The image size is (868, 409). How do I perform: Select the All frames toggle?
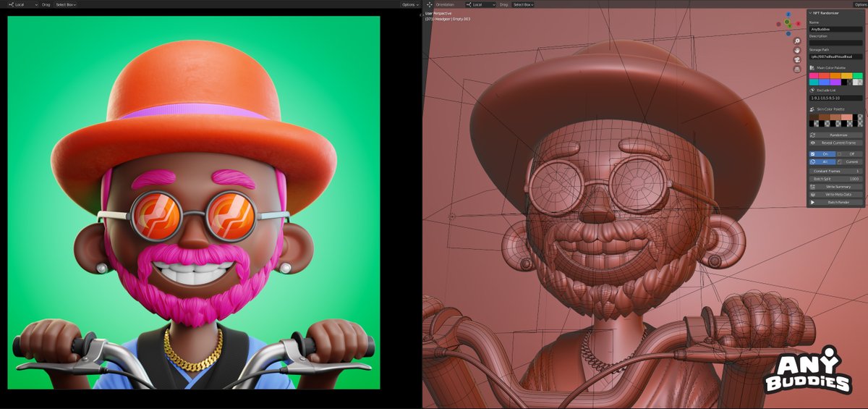822,162
